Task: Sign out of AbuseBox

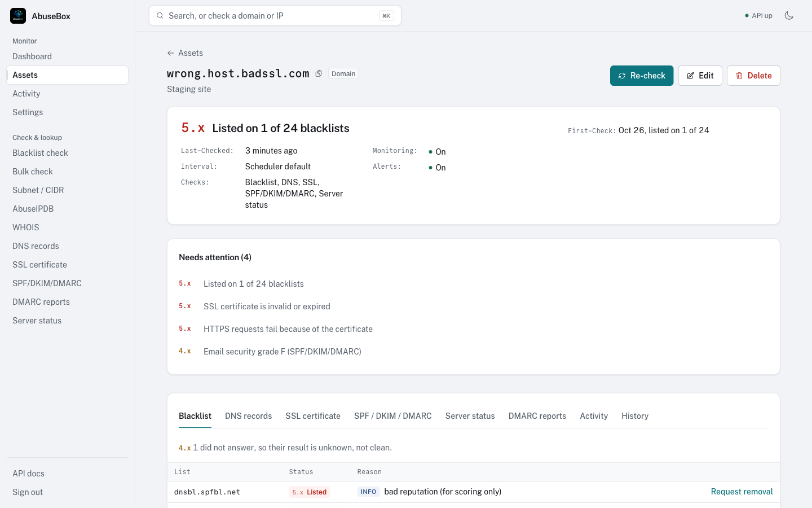Action: [x=68, y=492]
